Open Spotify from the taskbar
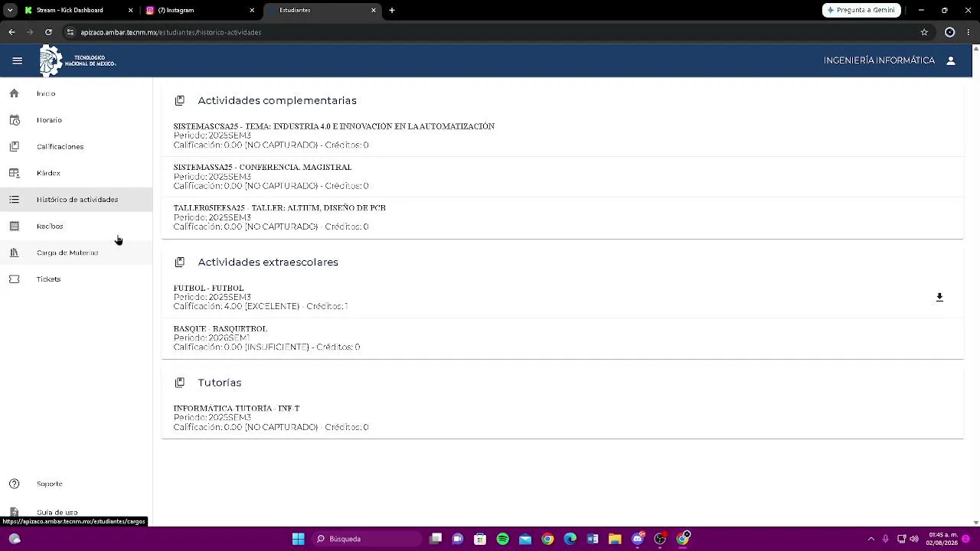 [x=502, y=539]
